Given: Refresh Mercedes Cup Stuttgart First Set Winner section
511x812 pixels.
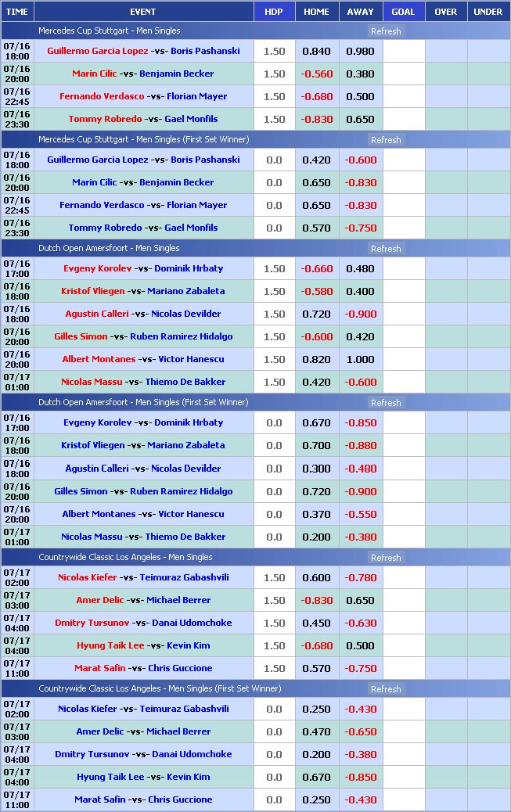Looking at the screenshot, I should click(x=386, y=140).
